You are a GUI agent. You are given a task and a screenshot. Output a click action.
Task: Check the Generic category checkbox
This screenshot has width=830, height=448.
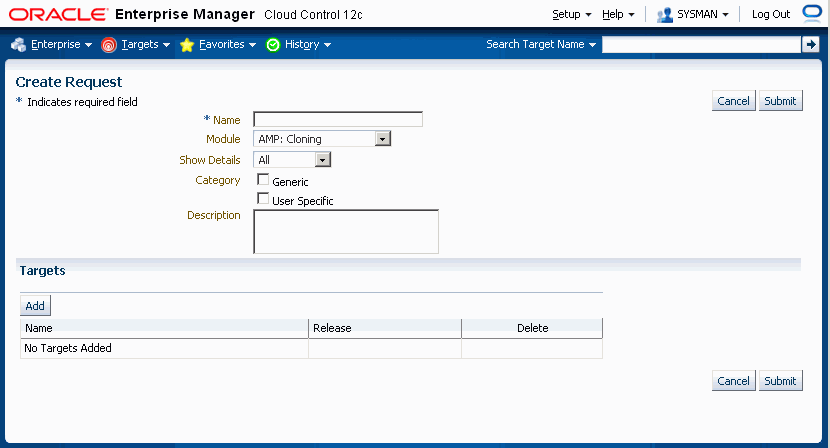click(263, 180)
